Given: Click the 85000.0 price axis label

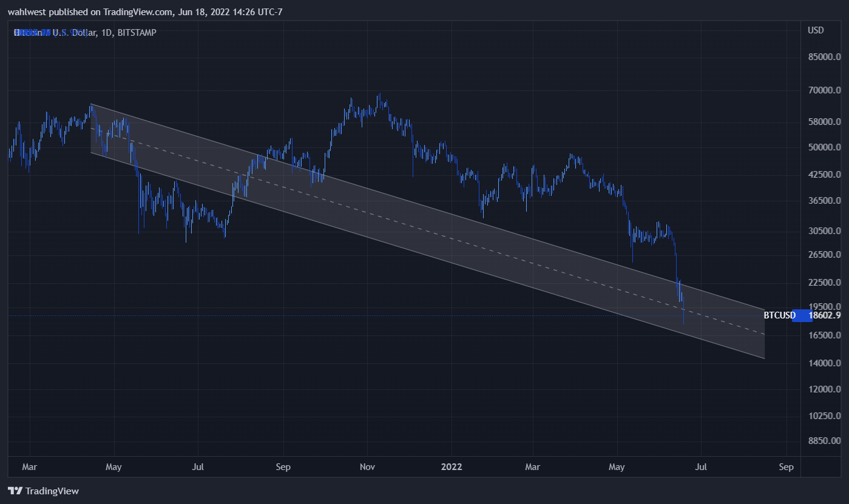Looking at the screenshot, I should pyautogui.click(x=825, y=57).
